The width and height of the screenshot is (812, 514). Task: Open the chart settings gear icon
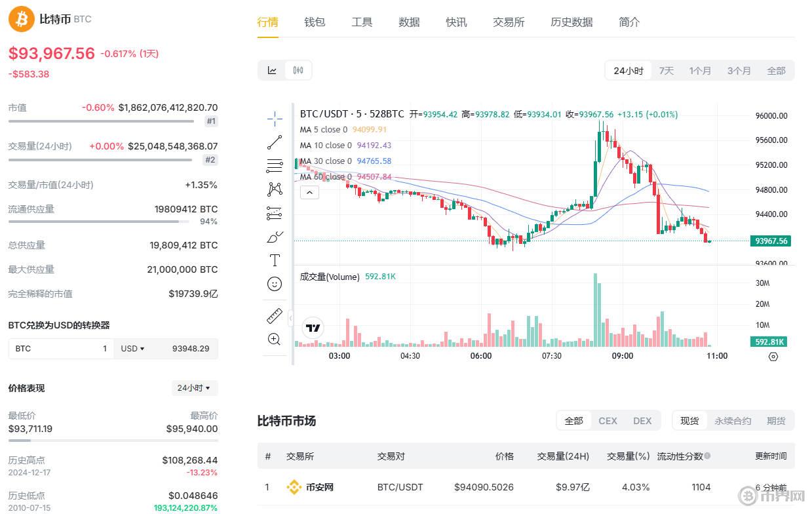pyautogui.click(x=773, y=357)
